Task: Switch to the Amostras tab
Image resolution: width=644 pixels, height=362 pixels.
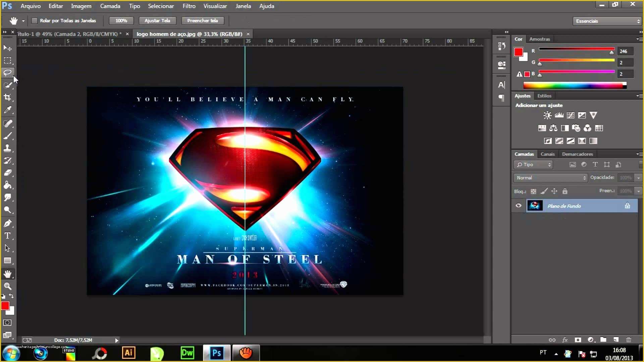Action: click(x=539, y=39)
